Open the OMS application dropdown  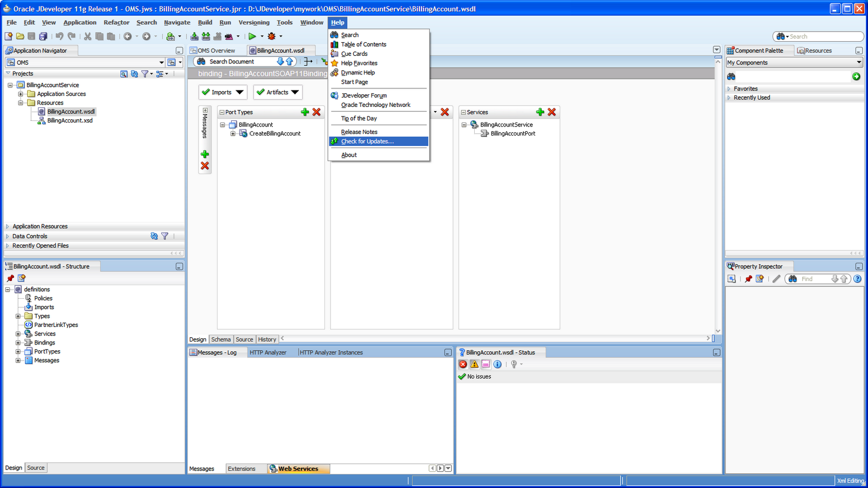point(162,62)
